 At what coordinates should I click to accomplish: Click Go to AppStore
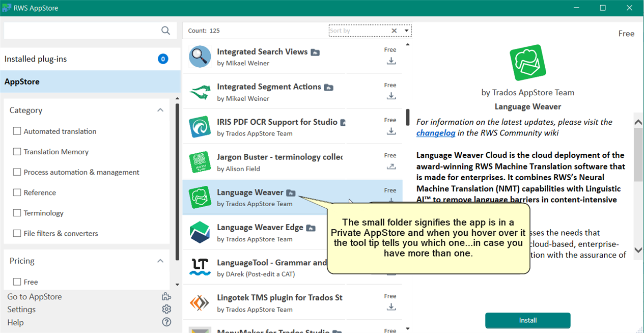[35, 297]
